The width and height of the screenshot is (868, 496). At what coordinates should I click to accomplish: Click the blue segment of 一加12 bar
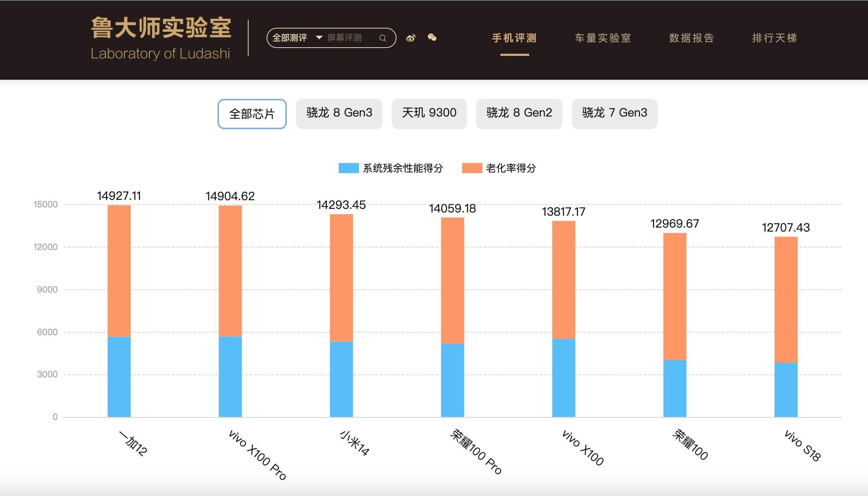point(119,377)
